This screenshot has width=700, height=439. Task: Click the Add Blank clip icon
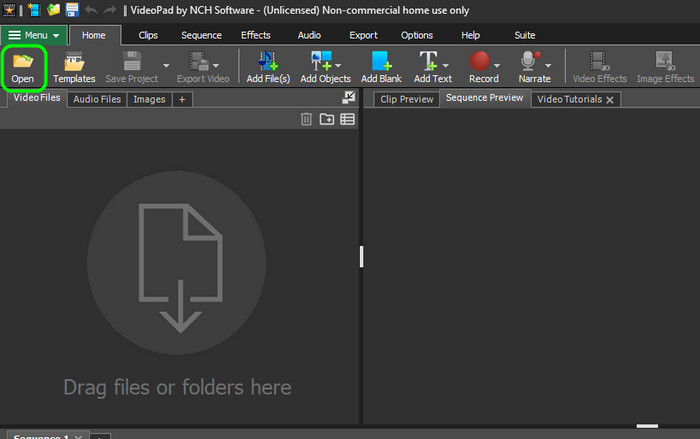pyautogui.click(x=382, y=61)
